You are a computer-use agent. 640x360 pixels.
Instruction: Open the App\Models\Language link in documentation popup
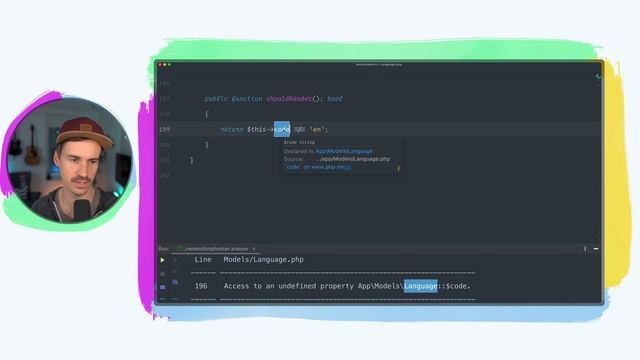344,151
